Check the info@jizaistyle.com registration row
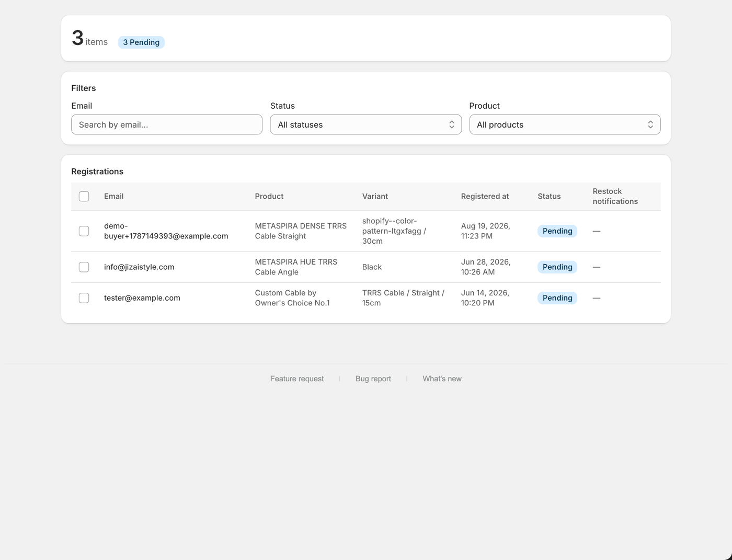This screenshot has width=732, height=560. [84, 267]
